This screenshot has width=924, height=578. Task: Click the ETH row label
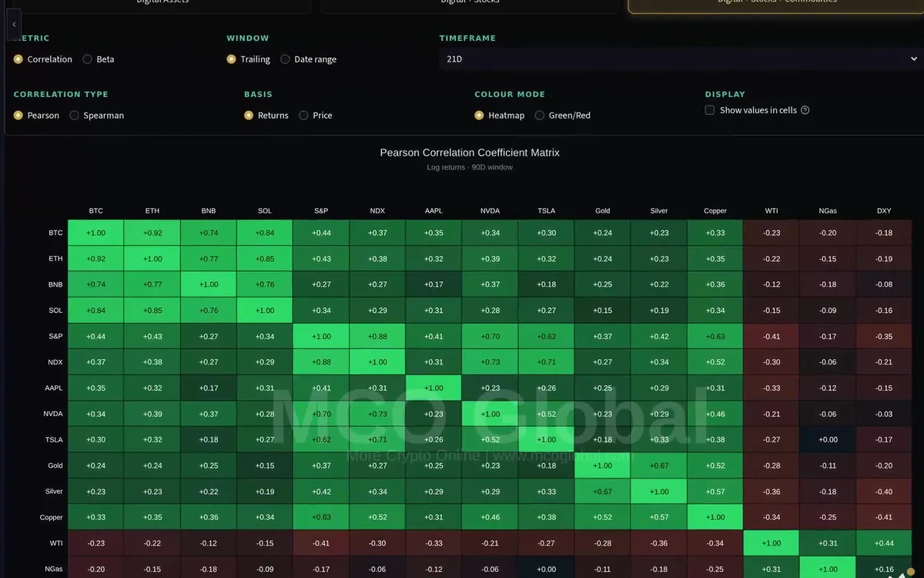[55, 259]
